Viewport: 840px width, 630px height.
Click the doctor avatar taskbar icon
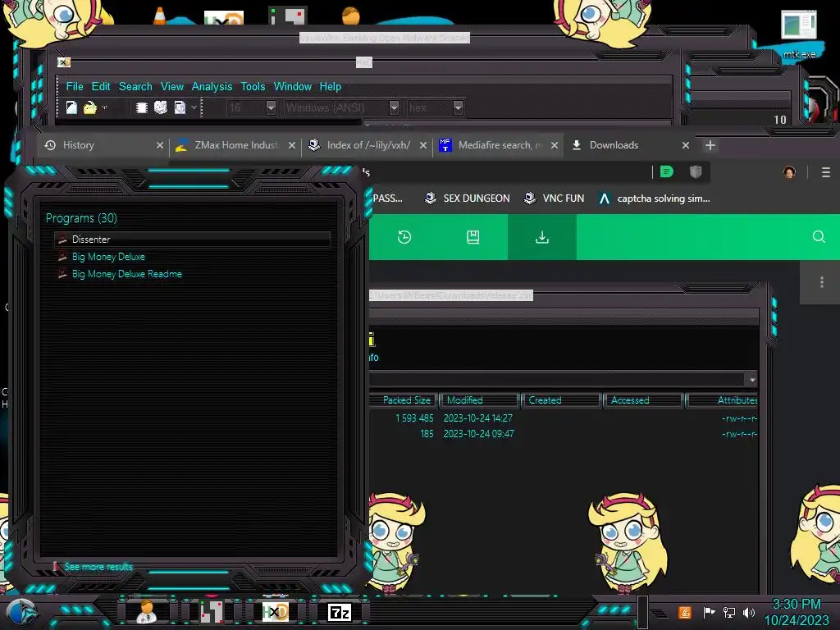tap(146, 612)
